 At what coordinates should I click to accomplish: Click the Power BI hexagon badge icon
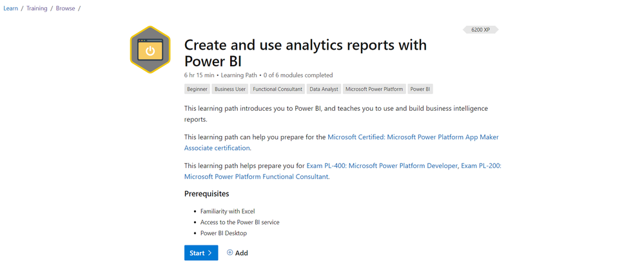[150, 50]
